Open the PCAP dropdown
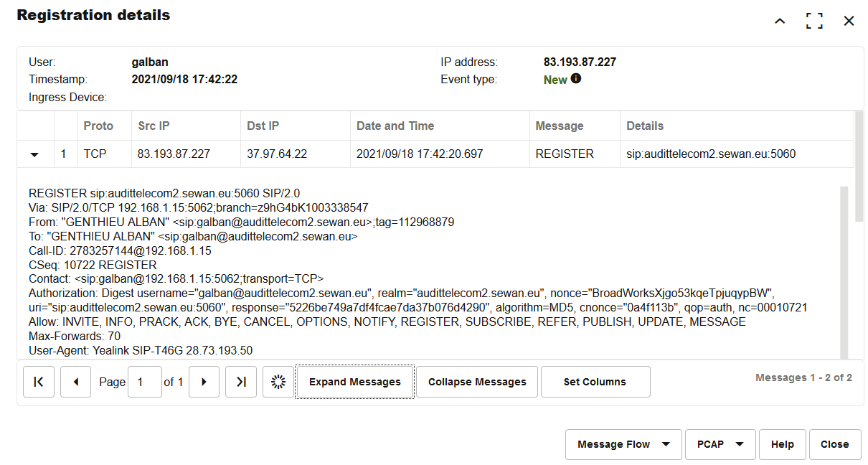The height and width of the screenshot is (465, 868). pos(720,444)
